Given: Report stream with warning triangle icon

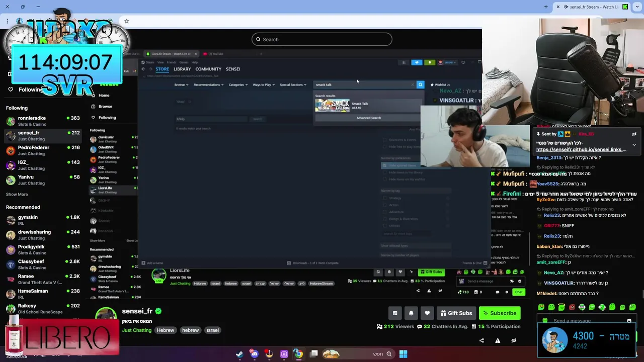Looking at the screenshot, I should pos(498,340).
